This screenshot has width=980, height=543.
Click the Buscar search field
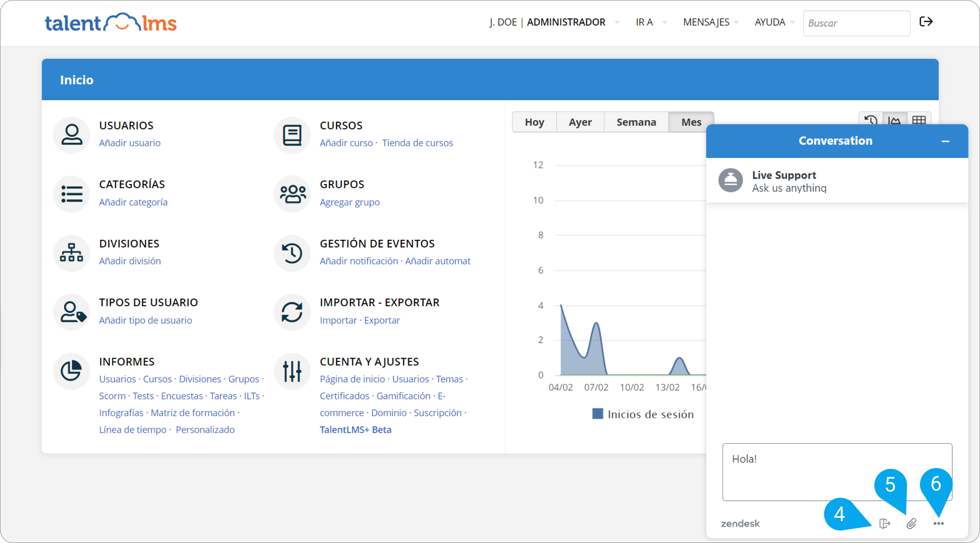(x=857, y=23)
